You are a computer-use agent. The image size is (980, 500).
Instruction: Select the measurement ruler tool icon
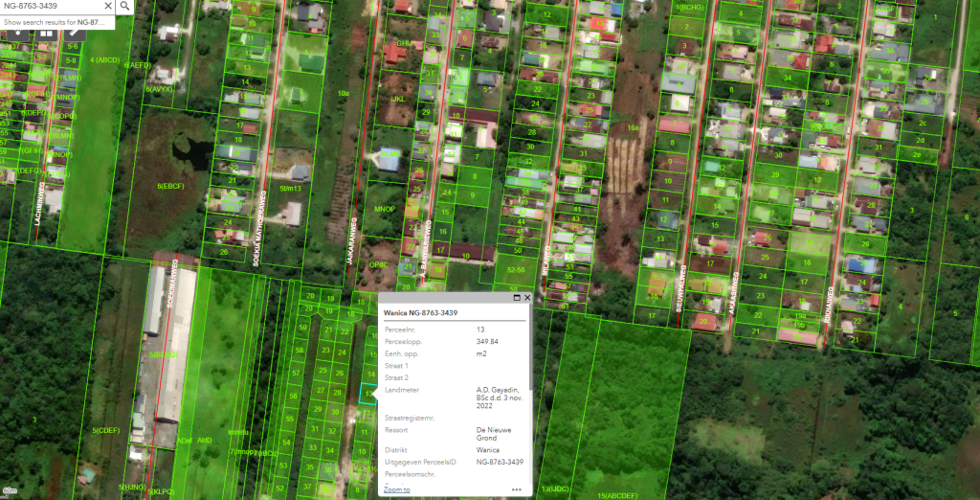coord(75,32)
